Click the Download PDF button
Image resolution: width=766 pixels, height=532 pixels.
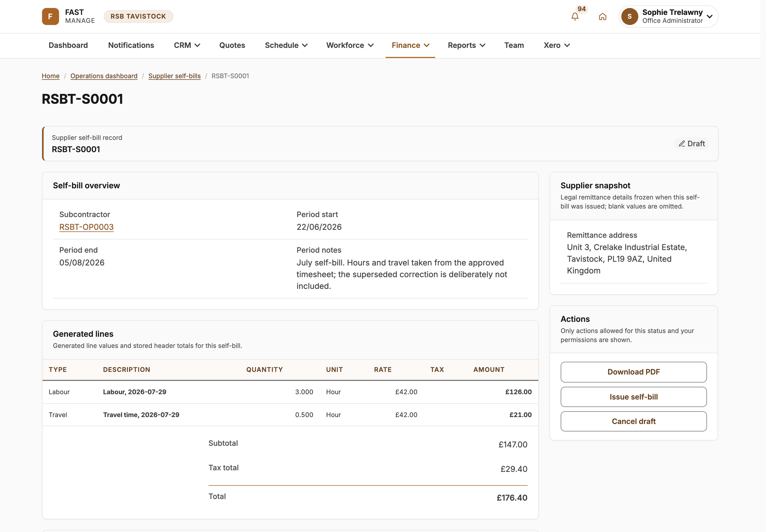[x=633, y=372]
